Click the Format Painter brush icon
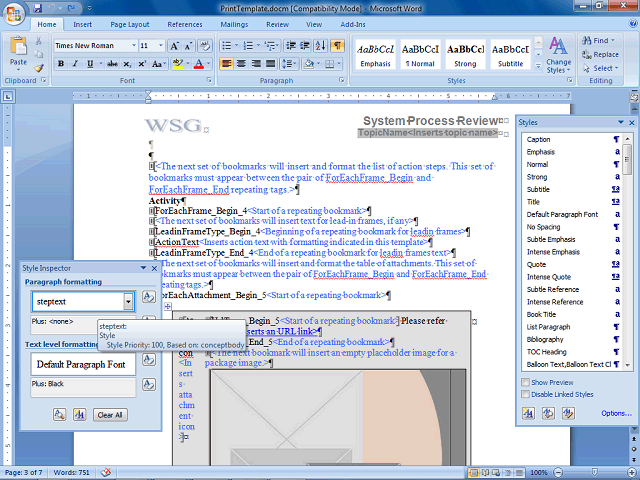Viewport: 640px width, 480px height. click(x=38, y=67)
